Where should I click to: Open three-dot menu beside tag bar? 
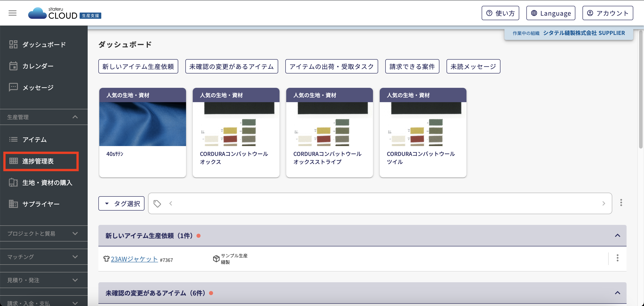(x=621, y=203)
